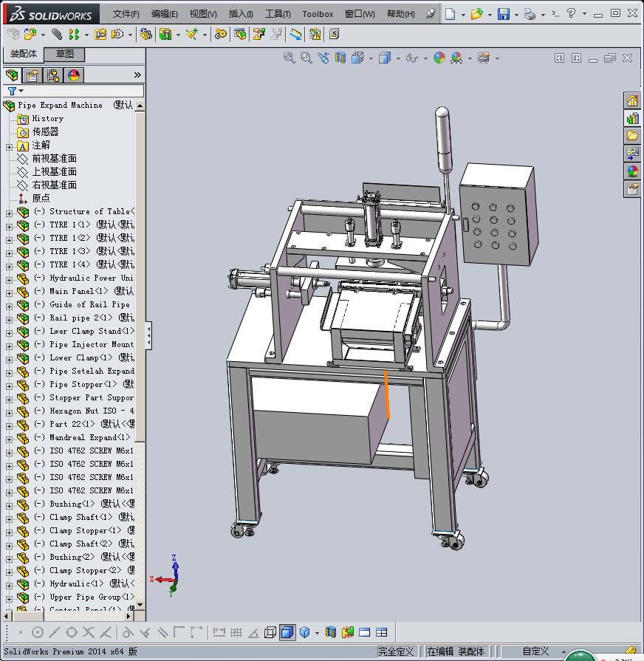Open SolidWorks Resources home icon in task pane

tap(633, 101)
